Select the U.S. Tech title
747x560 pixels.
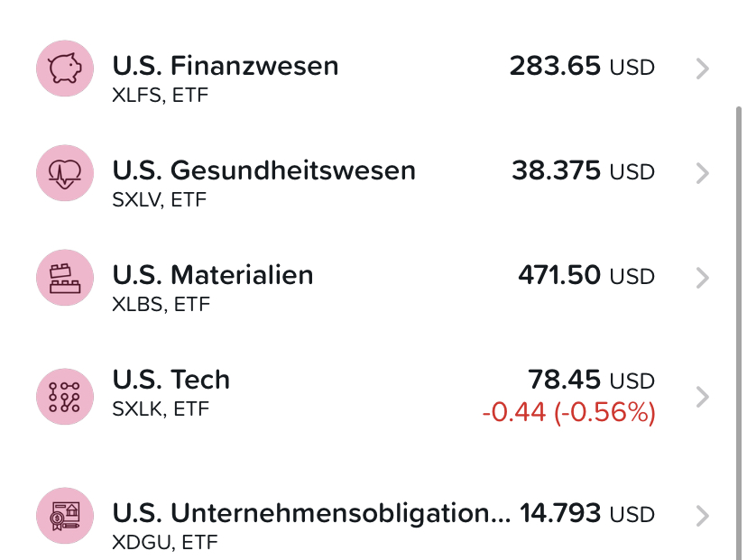(171, 380)
